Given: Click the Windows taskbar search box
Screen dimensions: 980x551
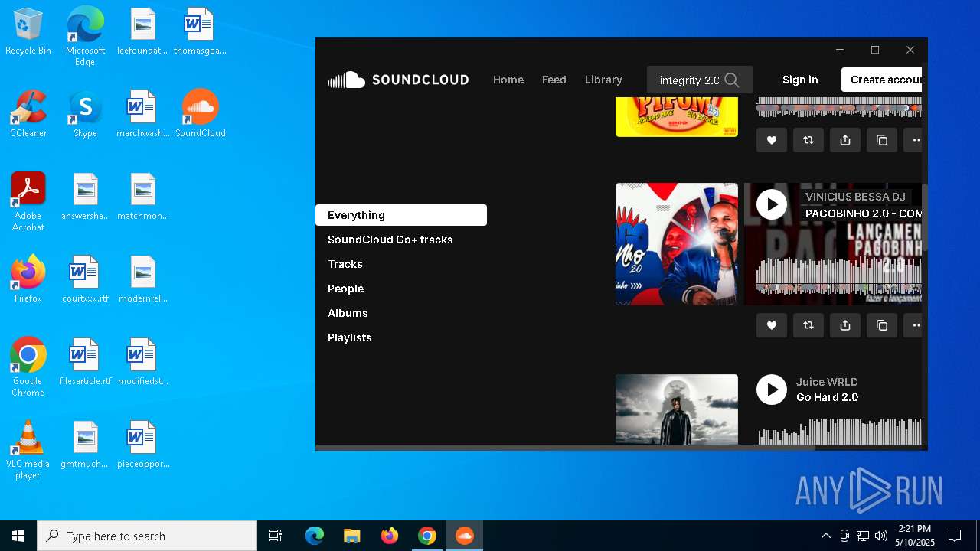Looking at the screenshot, I should (147, 536).
